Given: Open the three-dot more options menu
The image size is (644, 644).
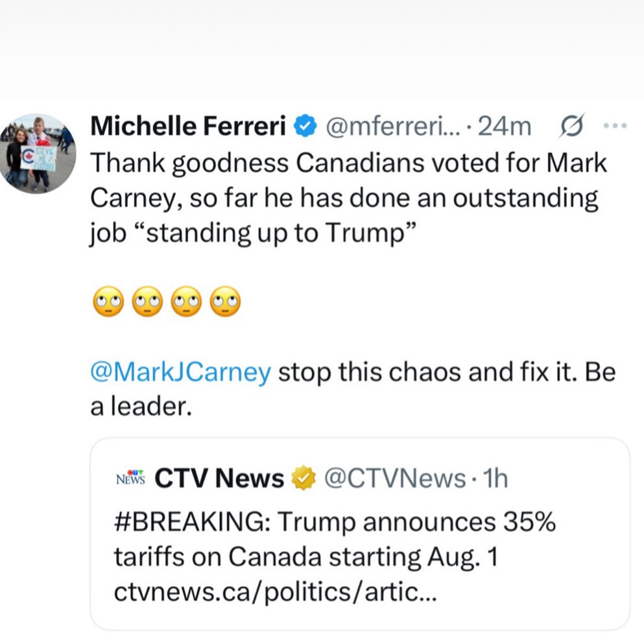Looking at the screenshot, I should point(615,125).
